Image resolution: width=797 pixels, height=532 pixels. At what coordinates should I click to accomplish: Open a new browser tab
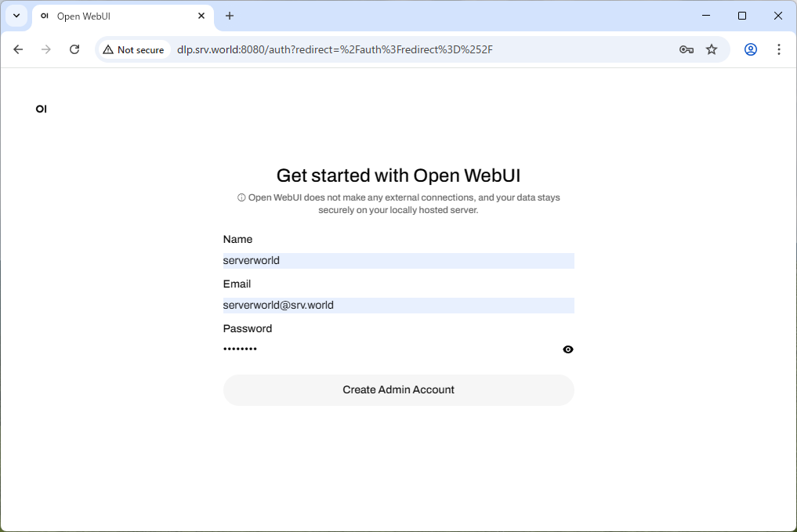[230, 16]
